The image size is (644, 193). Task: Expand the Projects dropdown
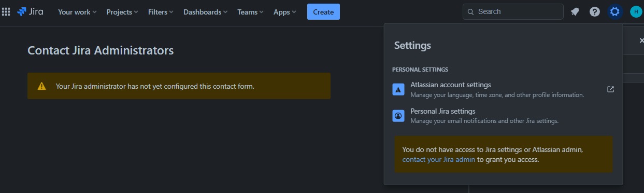122,12
